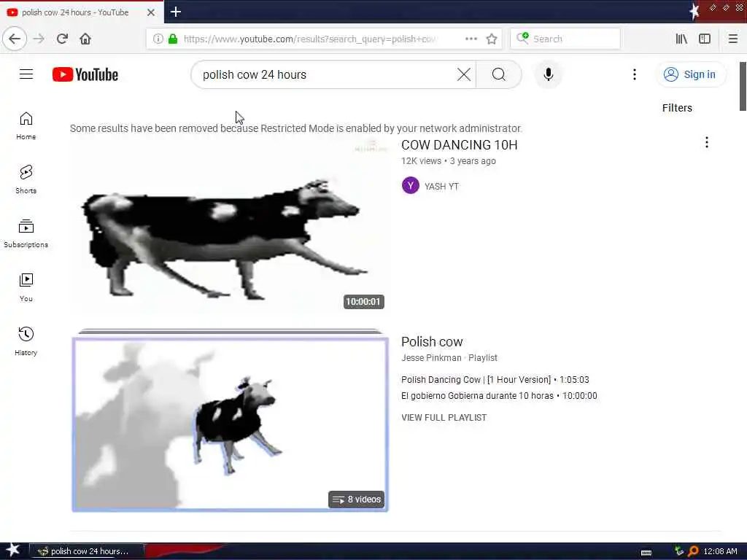This screenshot has height=560, width=747.
Task: Open the Firefox hamburger menu
Action: (x=733, y=39)
